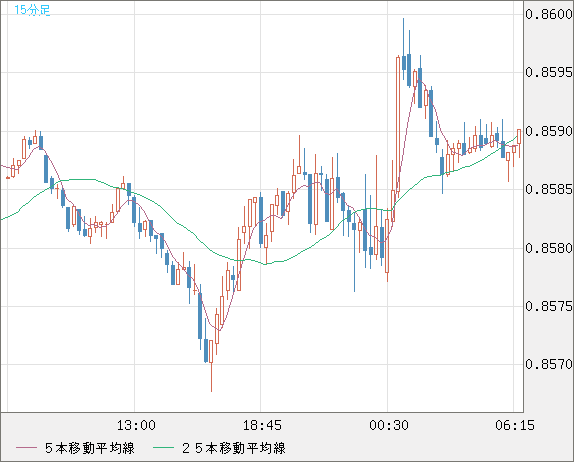
Task: Click the 15分足 timeframe label
Action: pyautogui.click(x=32, y=10)
